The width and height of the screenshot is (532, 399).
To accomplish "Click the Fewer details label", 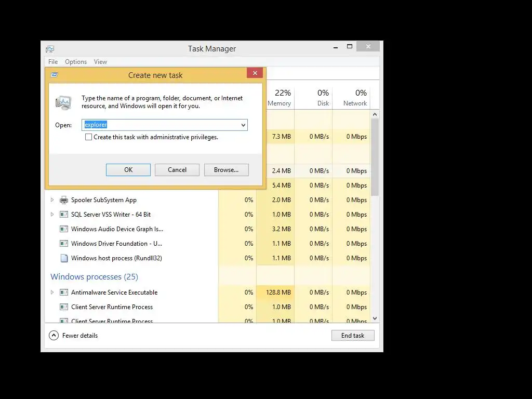I will tap(80, 336).
